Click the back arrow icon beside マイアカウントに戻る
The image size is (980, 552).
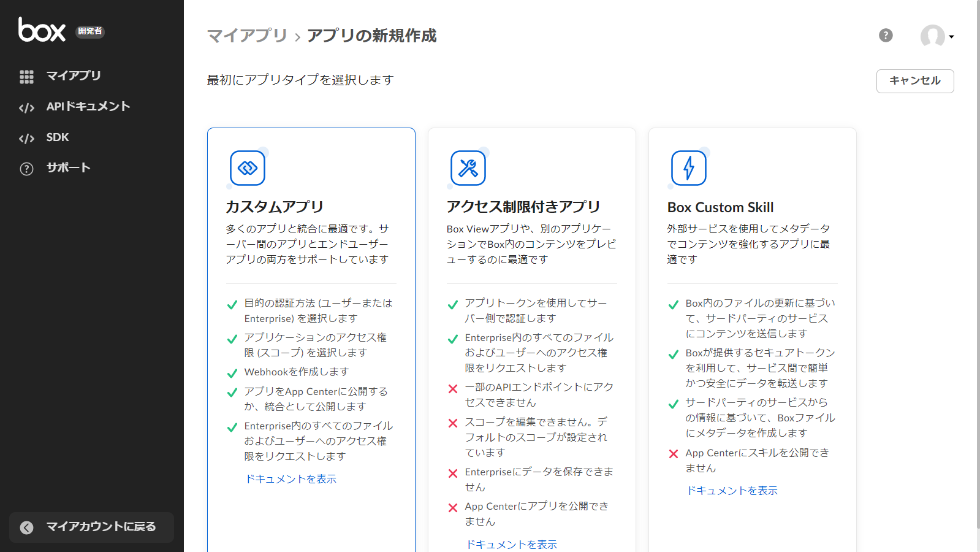(26, 527)
